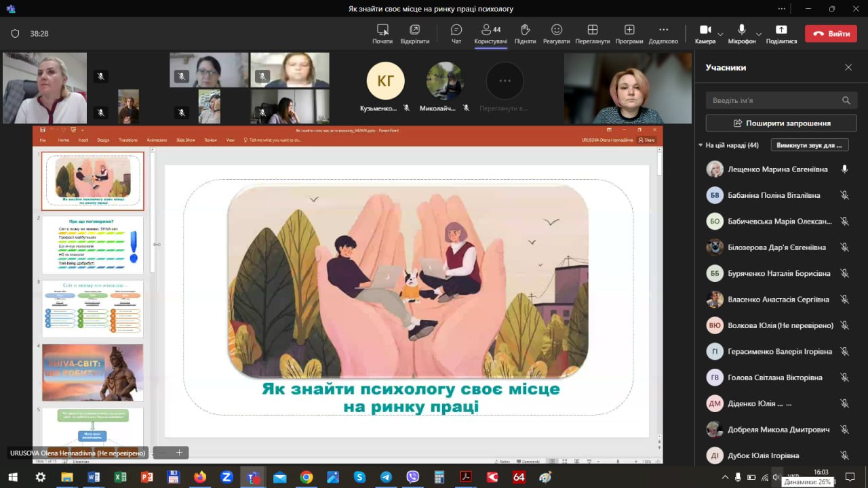
Task: Collapse the 'На цій нараді (44)' list
Action: pos(701,145)
